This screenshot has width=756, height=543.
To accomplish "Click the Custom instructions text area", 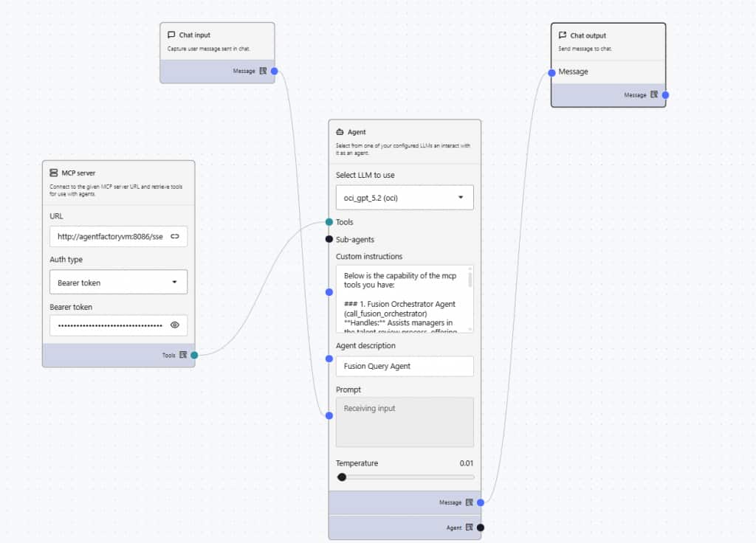I will click(405, 299).
